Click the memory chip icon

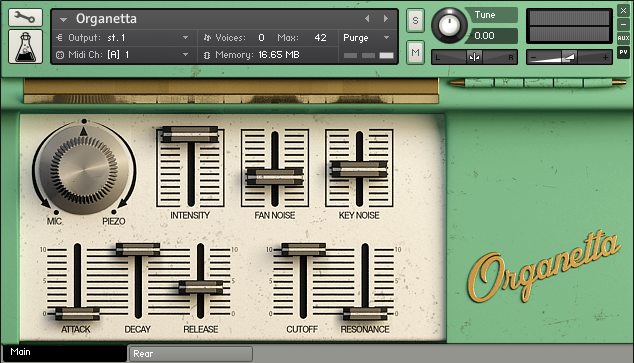click(x=207, y=55)
